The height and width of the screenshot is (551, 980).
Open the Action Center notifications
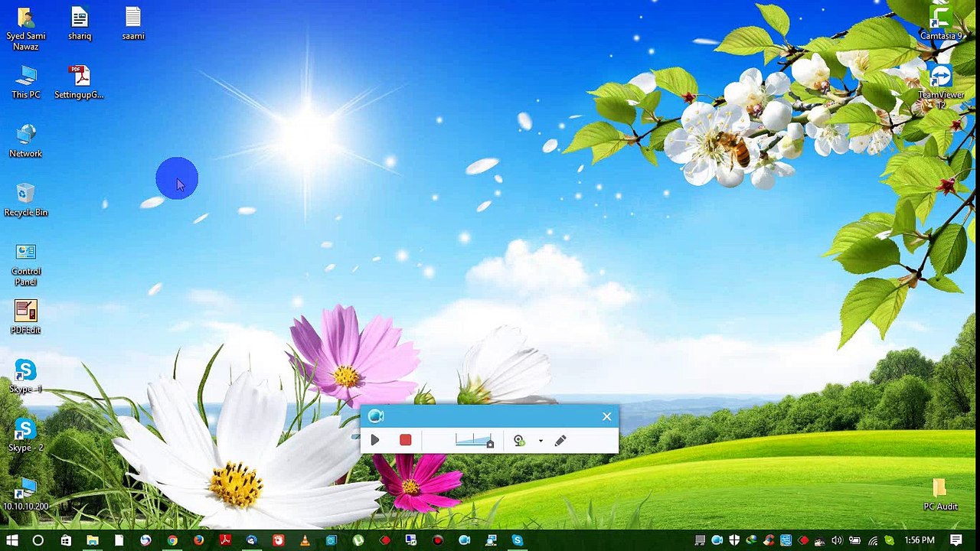pyautogui.click(x=956, y=540)
